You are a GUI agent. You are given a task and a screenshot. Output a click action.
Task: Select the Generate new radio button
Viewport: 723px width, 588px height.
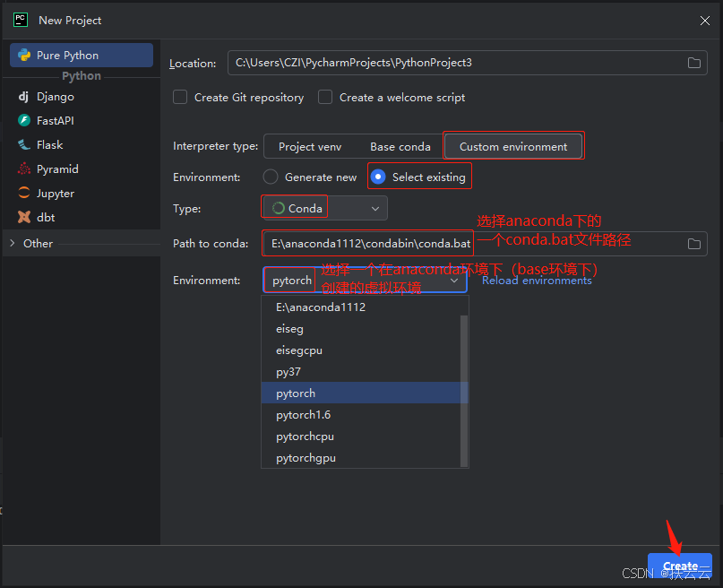click(271, 177)
